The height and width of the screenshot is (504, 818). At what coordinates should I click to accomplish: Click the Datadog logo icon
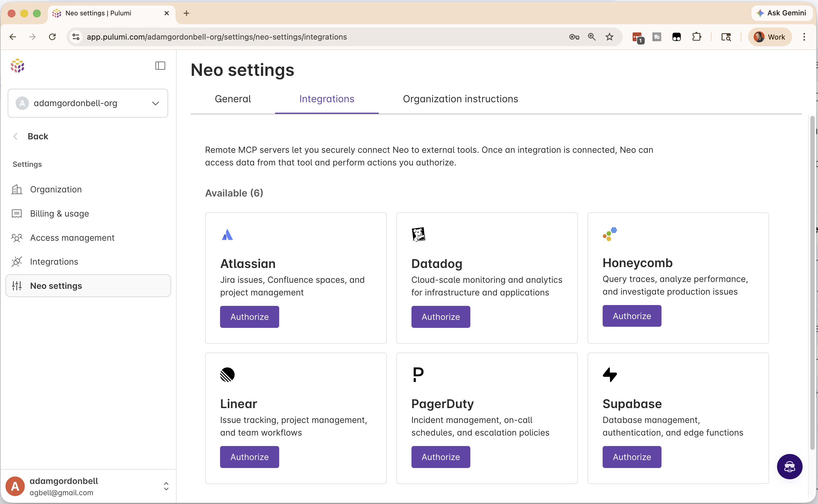(418, 234)
